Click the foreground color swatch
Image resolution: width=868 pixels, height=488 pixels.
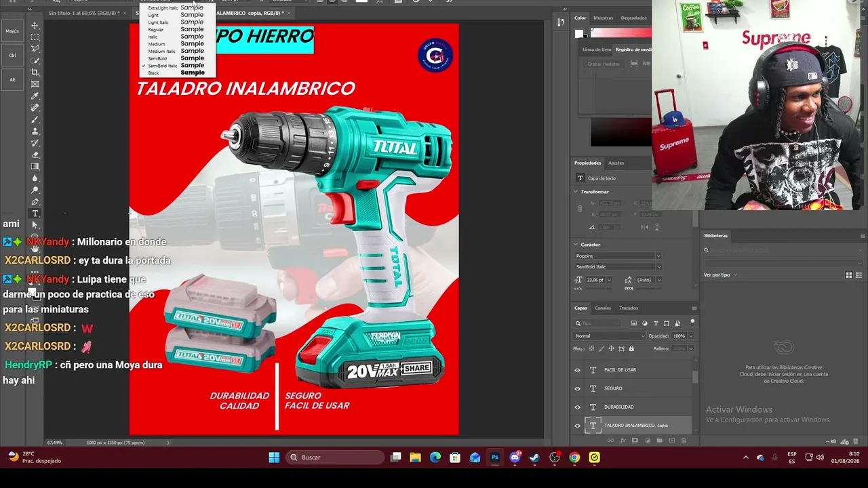tap(578, 34)
